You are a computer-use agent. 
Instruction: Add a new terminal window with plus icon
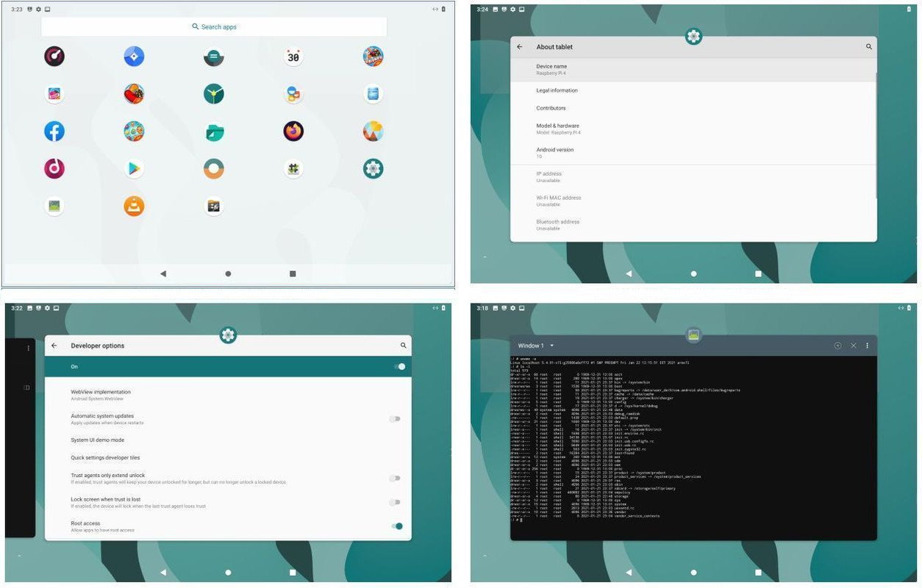(837, 345)
